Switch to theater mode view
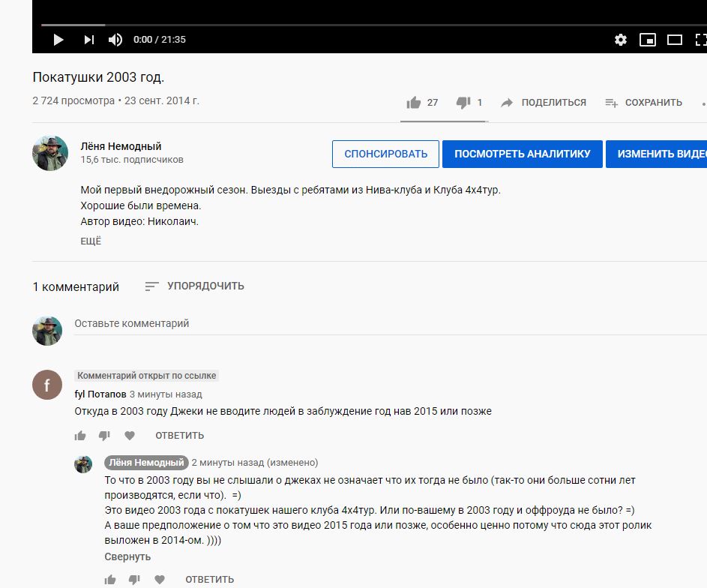The width and height of the screenshot is (707, 588). point(675,40)
